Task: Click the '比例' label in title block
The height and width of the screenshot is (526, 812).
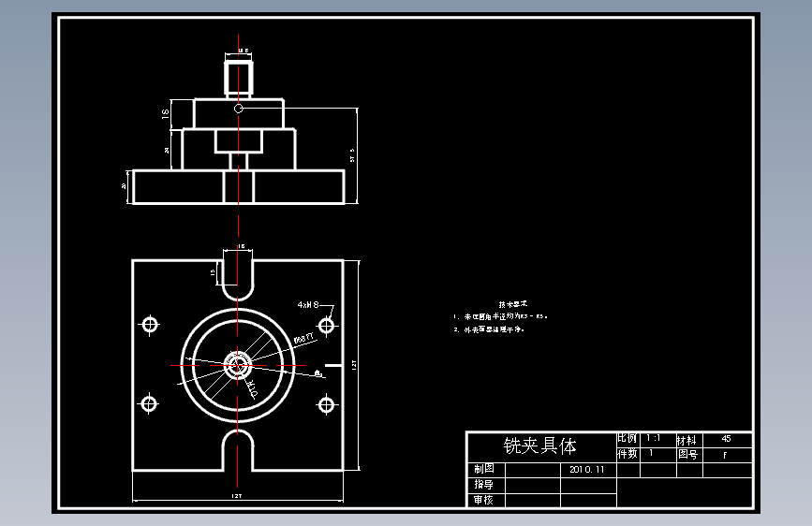Action: point(627,439)
